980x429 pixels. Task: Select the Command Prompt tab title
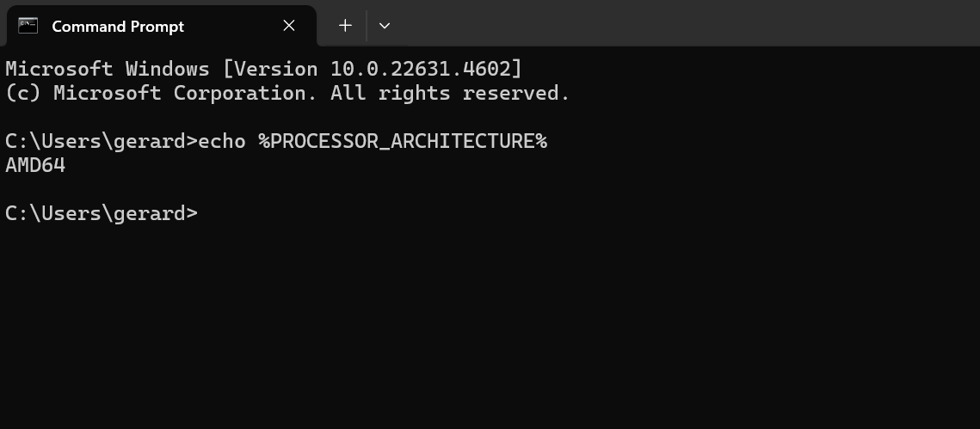pos(118,27)
